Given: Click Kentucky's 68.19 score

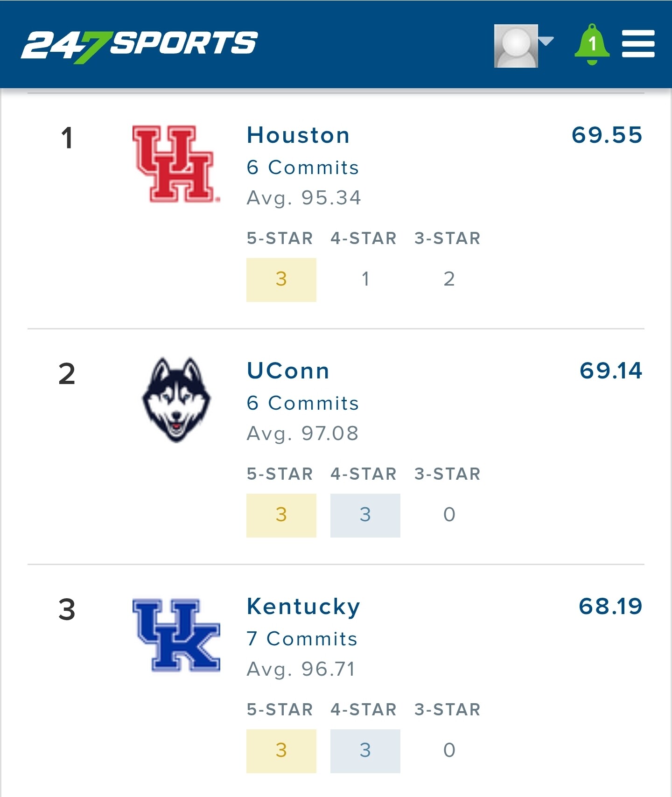Looking at the screenshot, I should tap(610, 607).
